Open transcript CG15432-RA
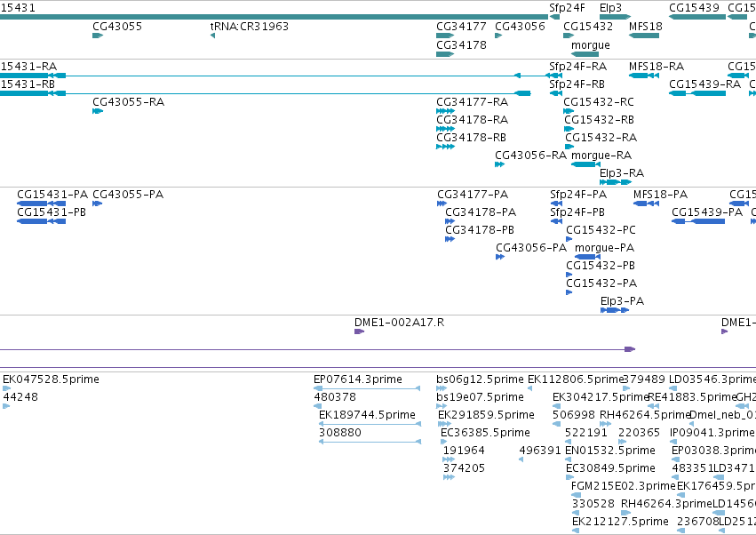 point(601,138)
